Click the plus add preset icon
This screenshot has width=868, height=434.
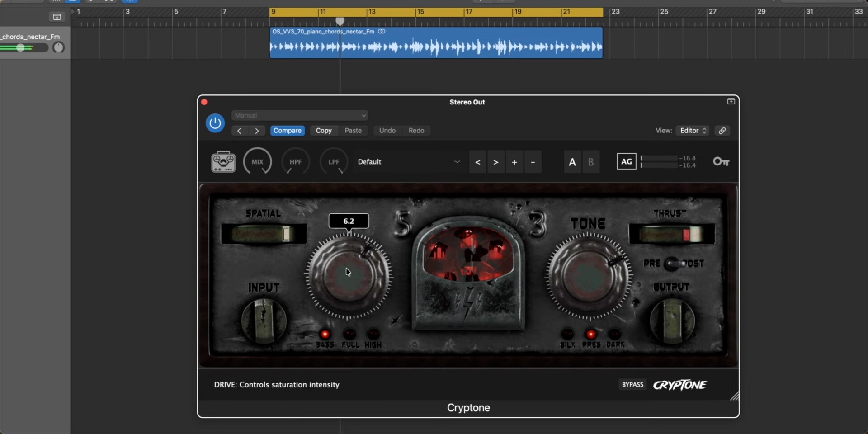[514, 162]
